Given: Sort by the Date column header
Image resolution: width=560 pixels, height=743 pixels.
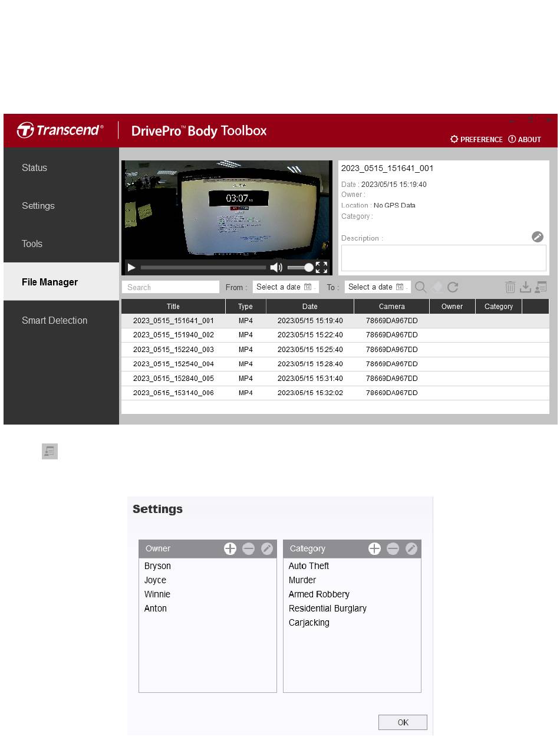Looking at the screenshot, I should 310,307.
